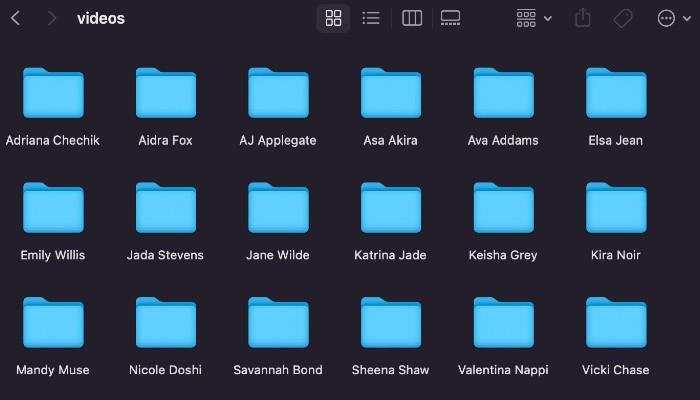700x400 pixels.
Task: Click the 'Kira Noir' folder name
Action: pyautogui.click(x=616, y=255)
